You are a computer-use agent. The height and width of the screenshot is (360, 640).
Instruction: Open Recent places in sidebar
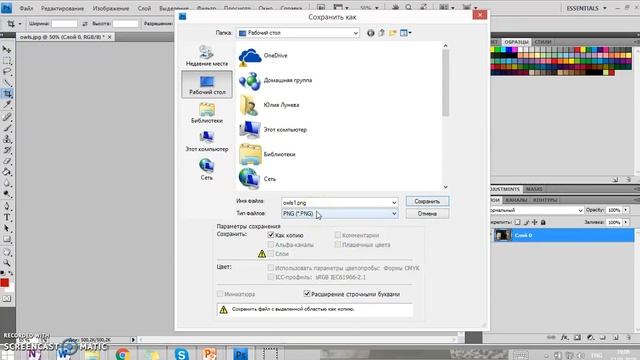pos(207,56)
